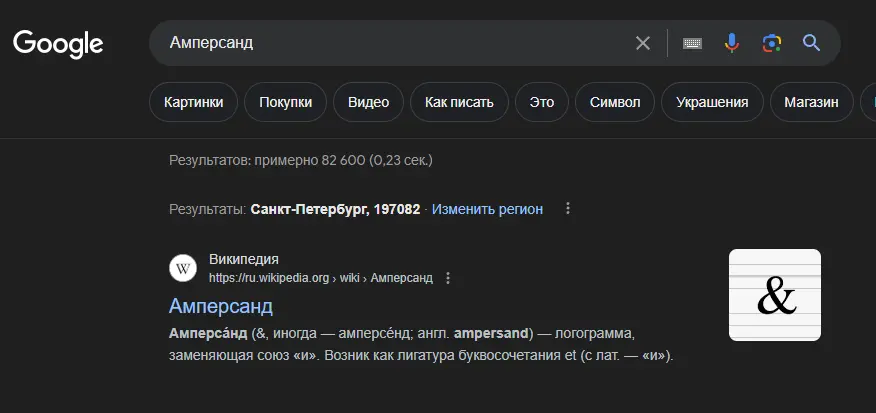Open the three-dot menu beside Wikipedia URL
The width and height of the screenshot is (876, 413).
point(447,278)
